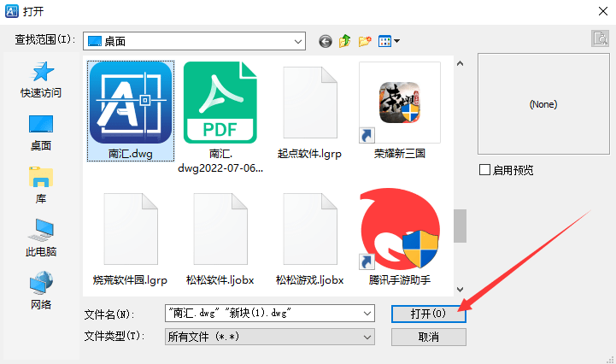Open 网络 in the sidebar
This screenshot has width=616, height=364.
41,291
